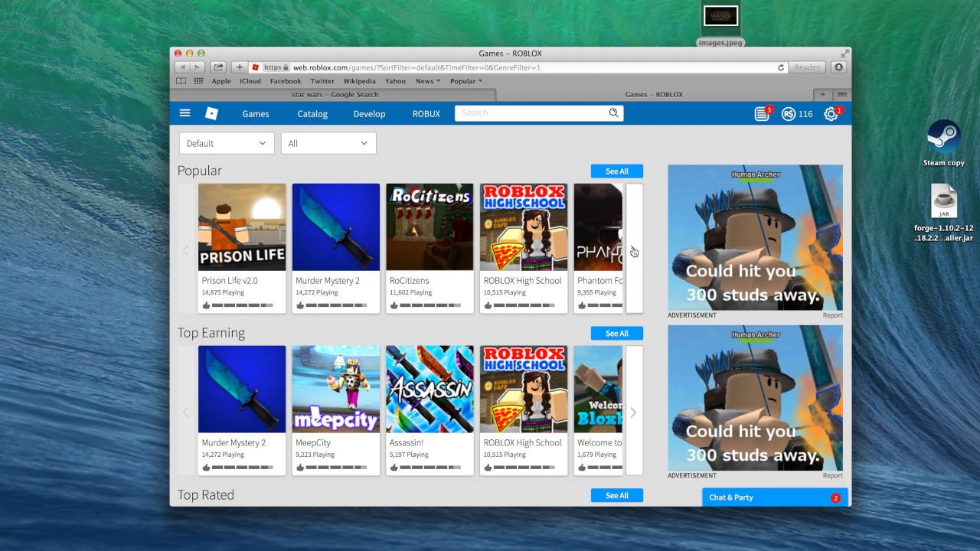Open the Games nav item
Viewport: 980px width, 551px height.
click(256, 114)
